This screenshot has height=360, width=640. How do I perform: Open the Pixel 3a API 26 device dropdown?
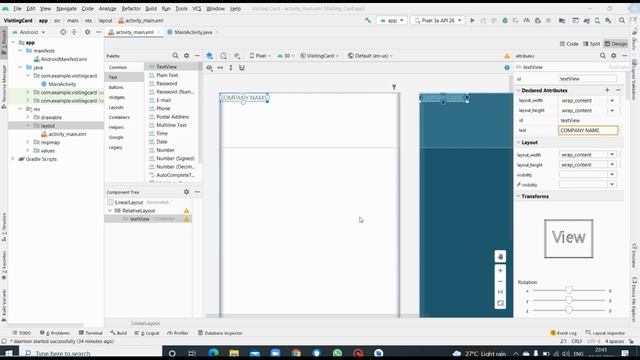click(x=438, y=20)
